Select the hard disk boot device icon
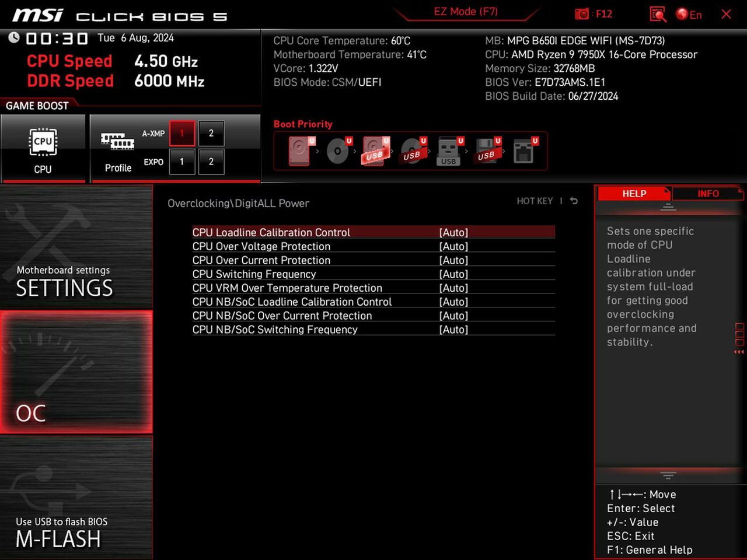Screen dimensions: 747x560 pos(300,151)
